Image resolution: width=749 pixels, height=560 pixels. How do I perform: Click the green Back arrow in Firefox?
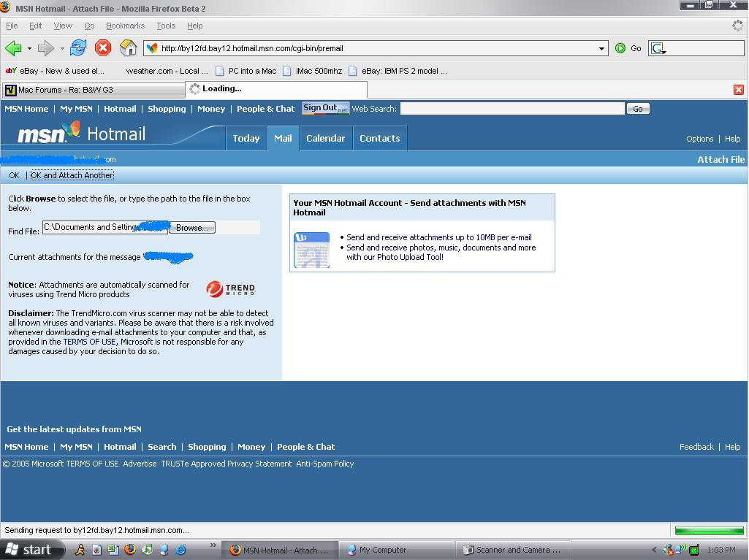pyautogui.click(x=13, y=47)
